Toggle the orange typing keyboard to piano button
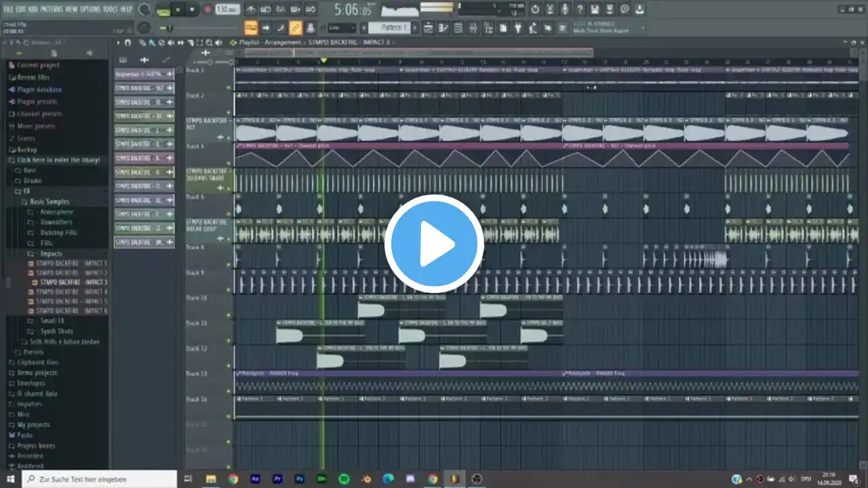 pos(251,28)
